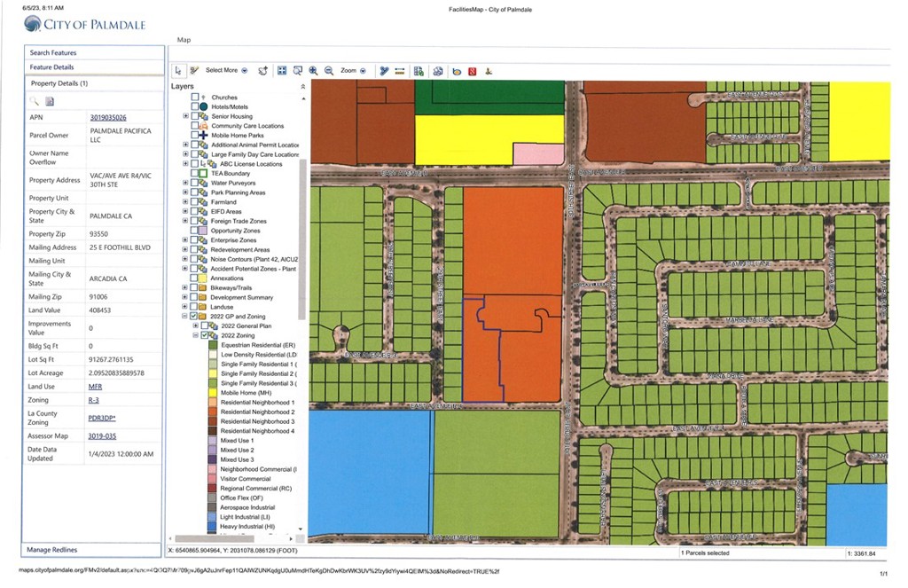Viewport: 908px width, 588px height.
Task: Click the red Google icon in toolbar
Action: [473, 71]
